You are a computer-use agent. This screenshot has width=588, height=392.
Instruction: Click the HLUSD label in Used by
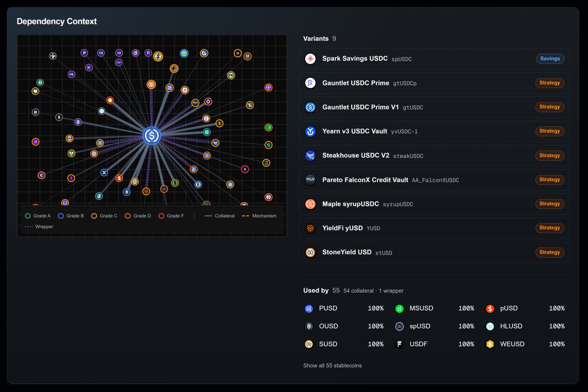click(512, 326)
